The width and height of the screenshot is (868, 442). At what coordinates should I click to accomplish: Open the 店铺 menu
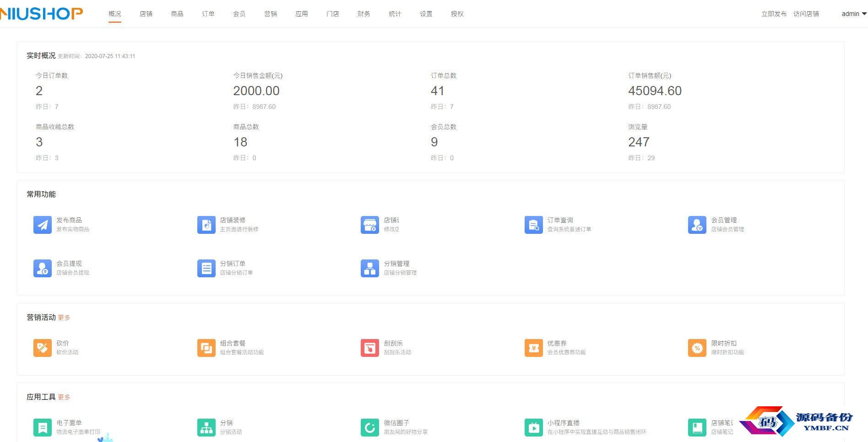click(x=146, y=14)
